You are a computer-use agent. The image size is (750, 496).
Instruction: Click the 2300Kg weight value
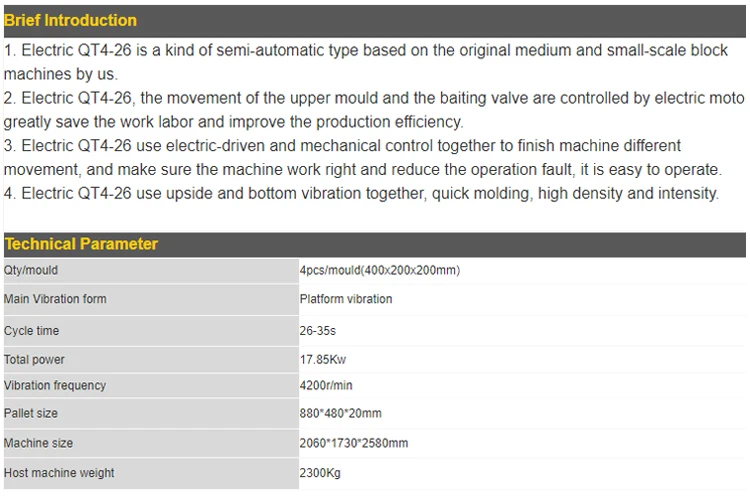point(320,473)
